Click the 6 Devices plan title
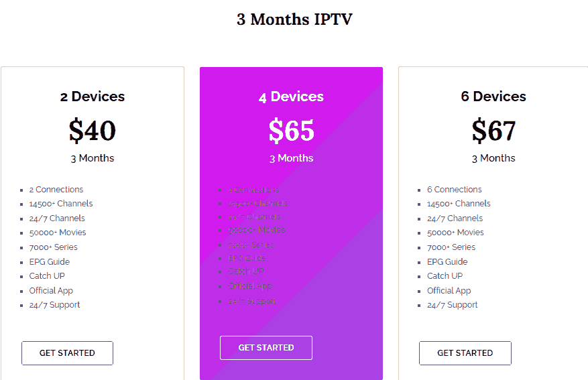Image resolution: width=588 pixels, height=380 pixels. [x=493, y=97]
